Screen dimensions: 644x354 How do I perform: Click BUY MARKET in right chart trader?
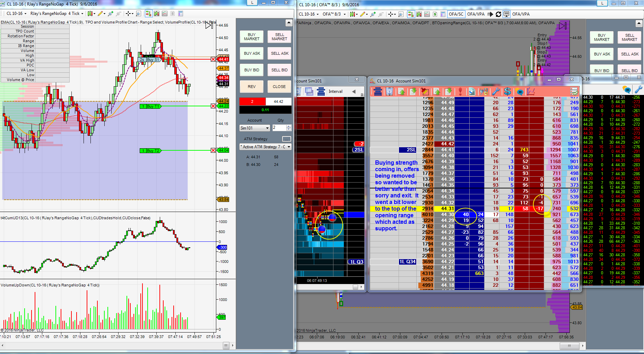click(x=602, y=37)
